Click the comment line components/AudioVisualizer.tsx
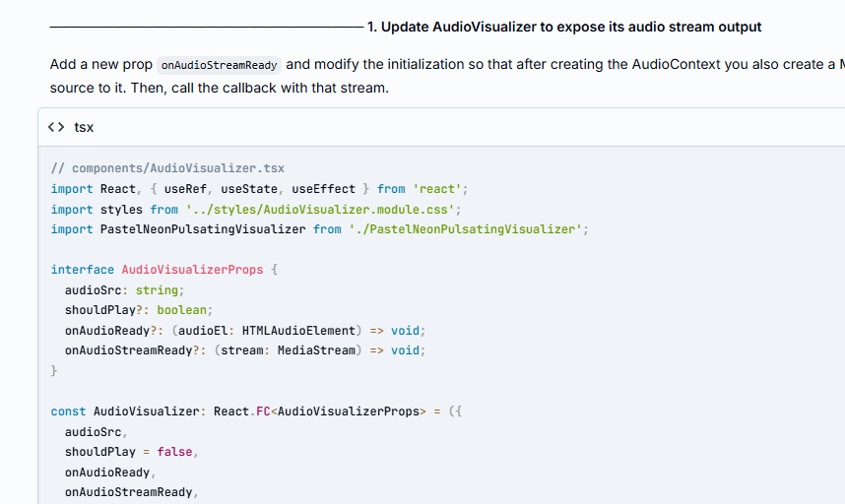This screenshot has width=845, height=504. coord(167,168)
